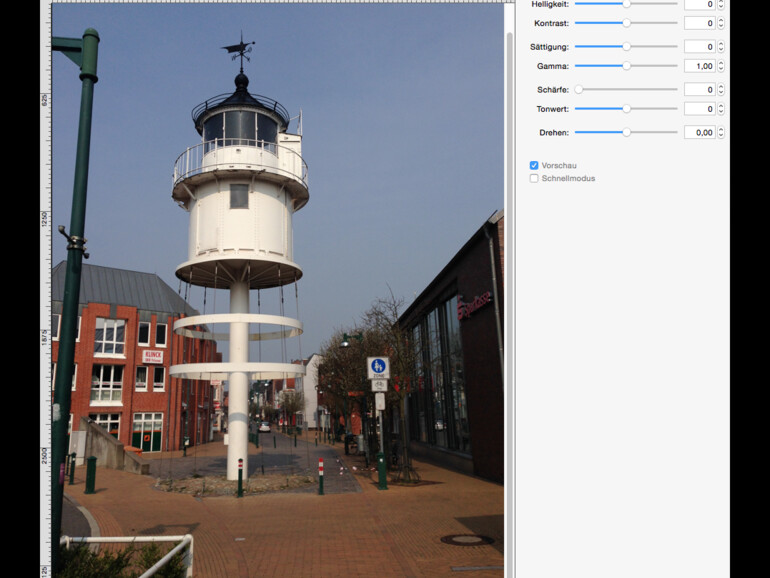This screenshot has width=770, height=578.
Task: Click the Tonwert stepper arrows
Action: [x=721, y=109]
